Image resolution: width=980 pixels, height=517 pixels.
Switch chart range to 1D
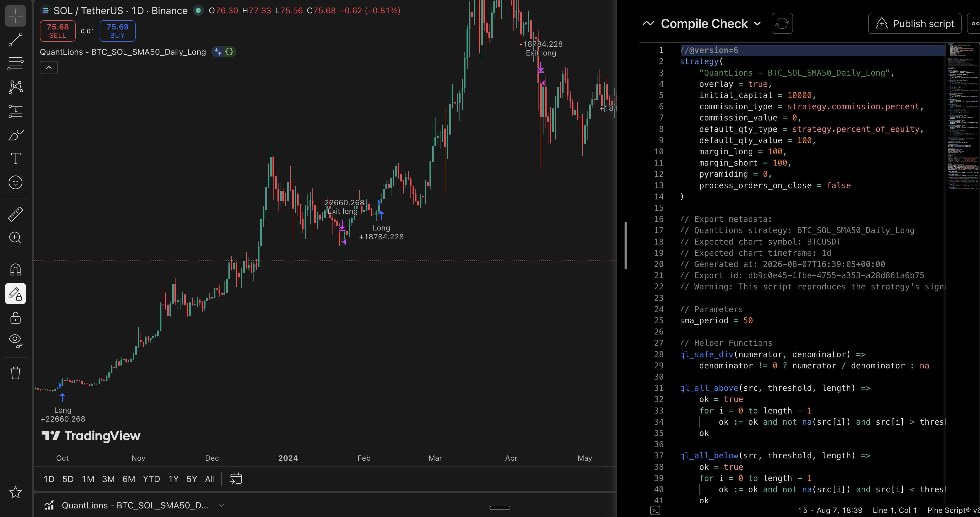pos(49,479)
